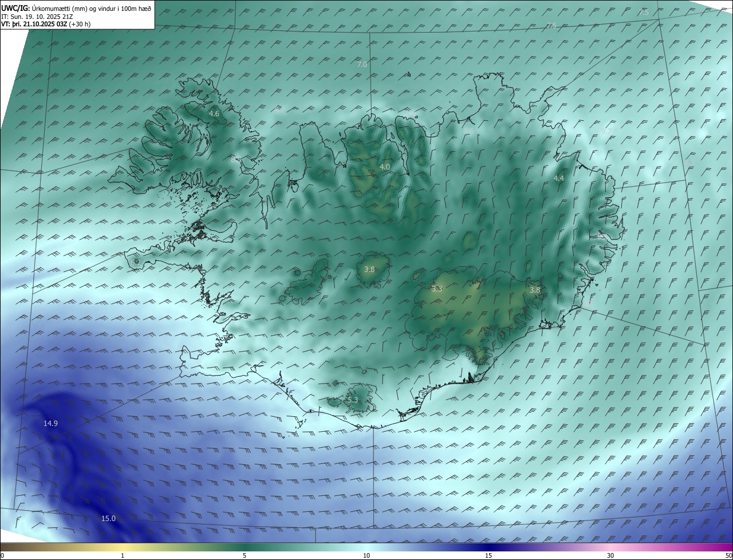Image resolution: width=733 pixels, height=560 pixels.
Task: Click the '30' tick on the color scale
Action: coord(610,555)
